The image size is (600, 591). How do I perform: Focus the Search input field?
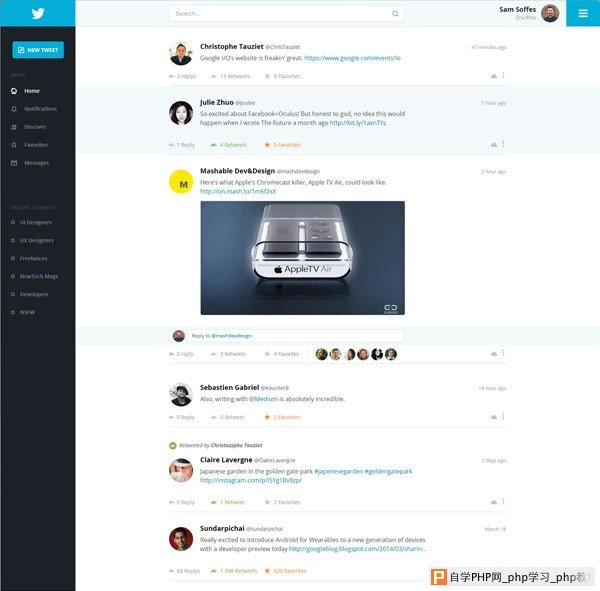click(x=286, y=14)
